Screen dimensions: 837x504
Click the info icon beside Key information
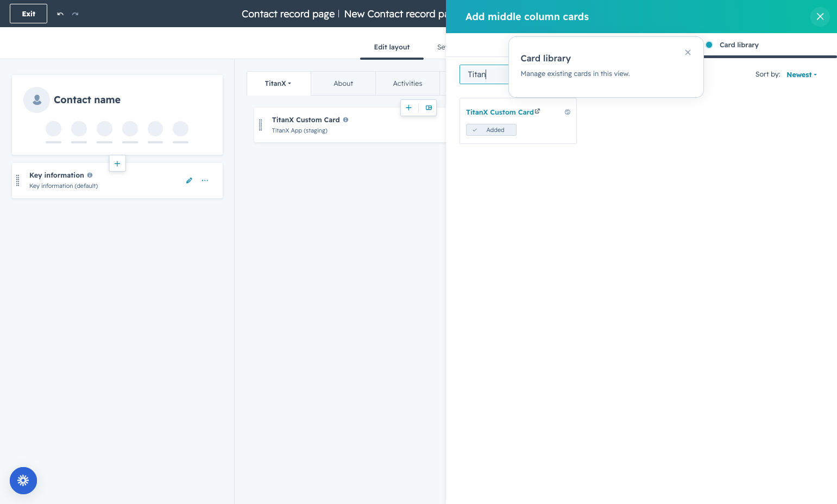pos(90,175)
